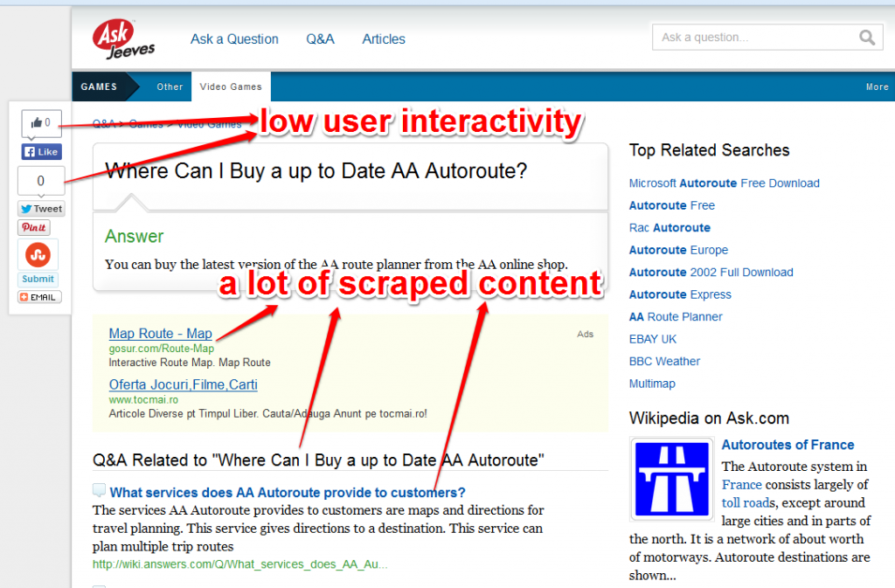Open the Ask a Question nav link

point(234,38)
